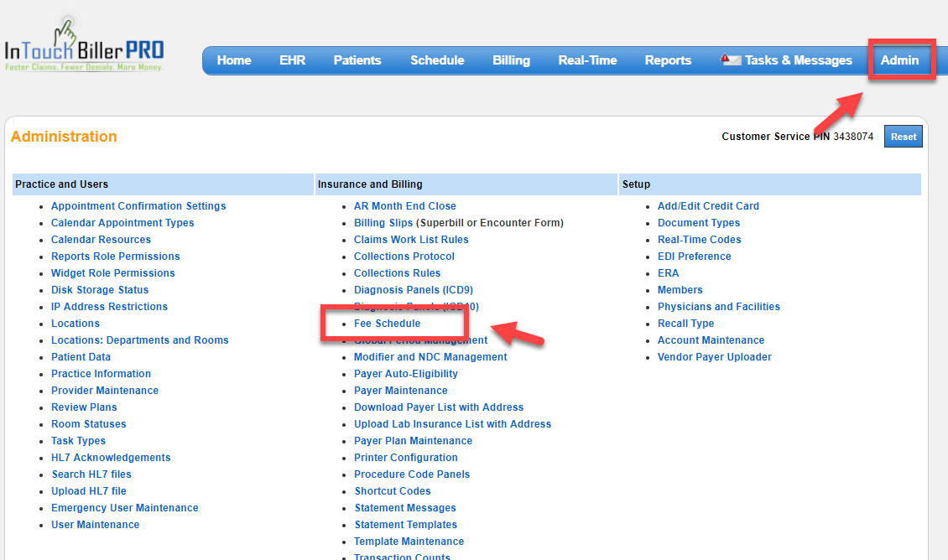Click the Billing Slips link
Viewport: 948px width, 560px height.
[383, 223]
